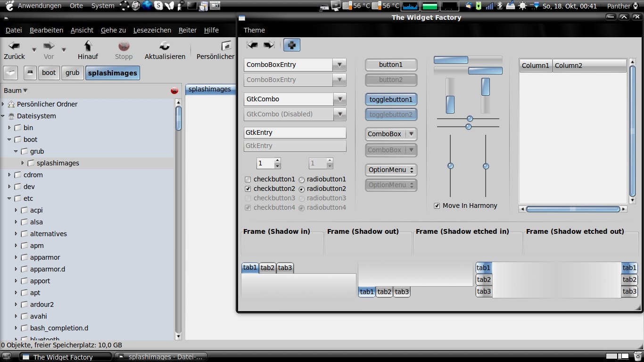
Task: Open the Zurück history dropdown arrow
Action: pos(34,49)
